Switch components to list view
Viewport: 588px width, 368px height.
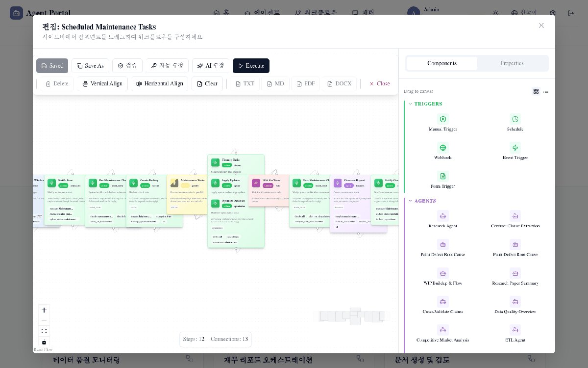point(546,91)
